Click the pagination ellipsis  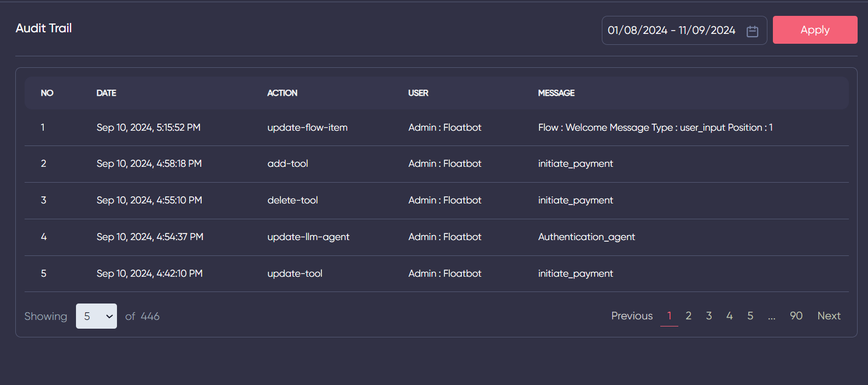(771, 317)
